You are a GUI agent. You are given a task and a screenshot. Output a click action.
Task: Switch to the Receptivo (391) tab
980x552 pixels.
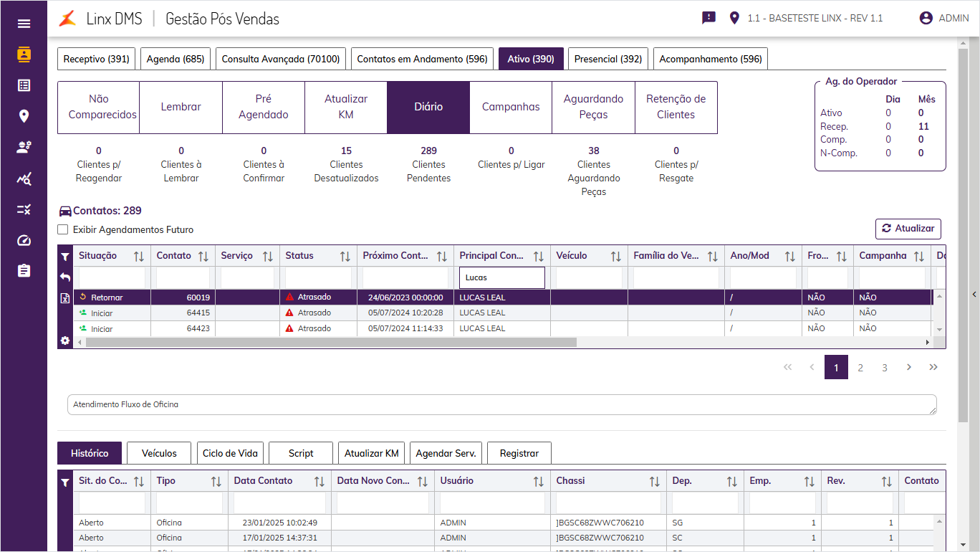pos(97,59)
